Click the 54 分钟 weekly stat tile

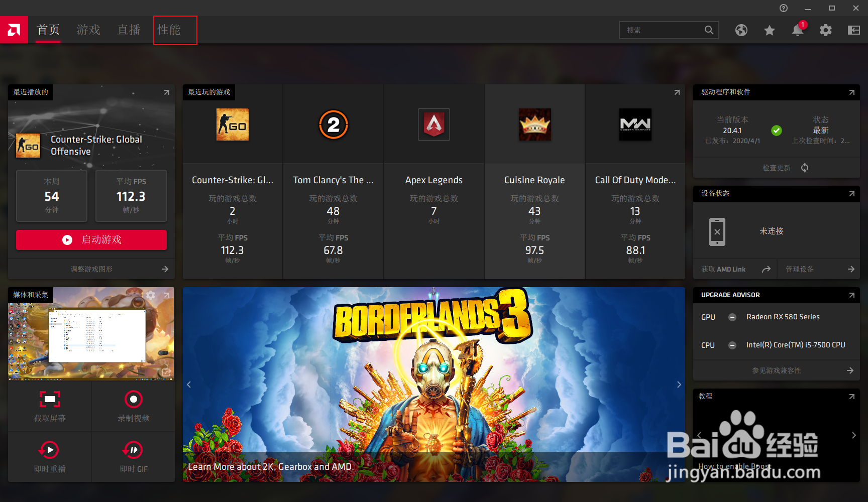[x=52, y=196]
